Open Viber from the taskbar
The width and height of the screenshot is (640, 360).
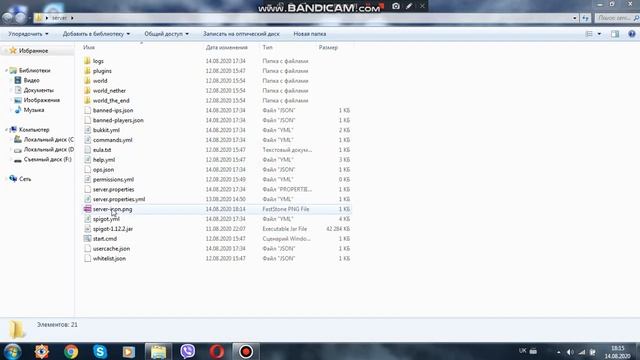(x=187, y=351)
